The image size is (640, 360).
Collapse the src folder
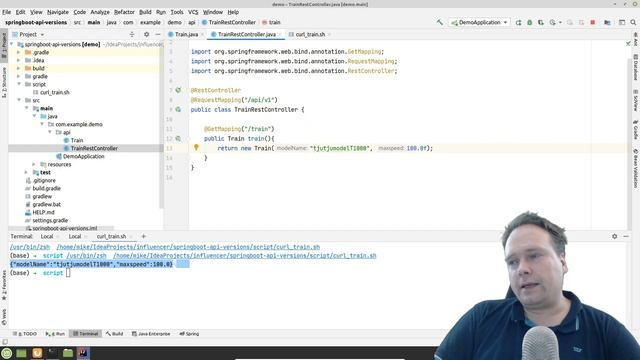(19, 100)
